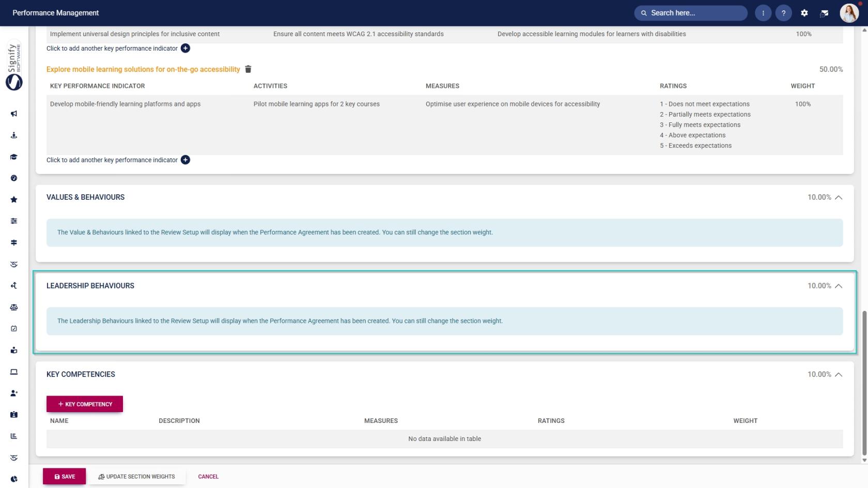This screenshot has height=488, width=868.
Task: Open the horizontal sliders sidebar icon
Action: coord(14,221)
